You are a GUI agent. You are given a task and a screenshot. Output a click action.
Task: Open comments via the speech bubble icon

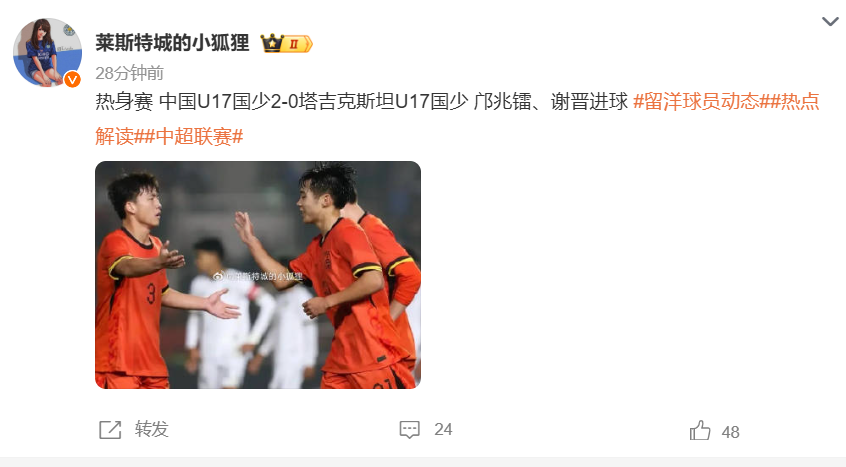[x=410, y=430]
